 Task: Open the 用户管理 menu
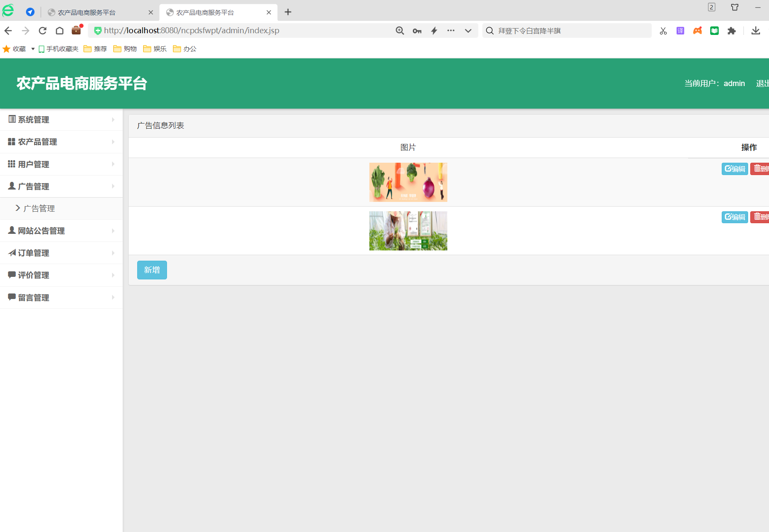pyautogui.click(x=61, y=164)
